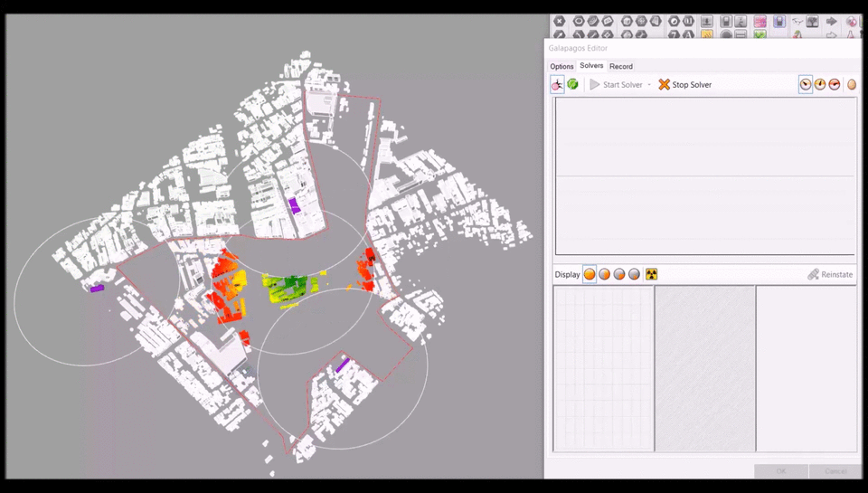Select the Evolutionary Solver icon
The width and height of the screenshot is (868, 493).
point(558,84)
